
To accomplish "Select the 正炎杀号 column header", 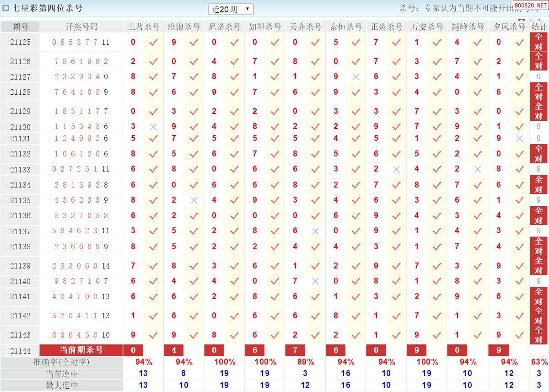I will click(386, 27).
